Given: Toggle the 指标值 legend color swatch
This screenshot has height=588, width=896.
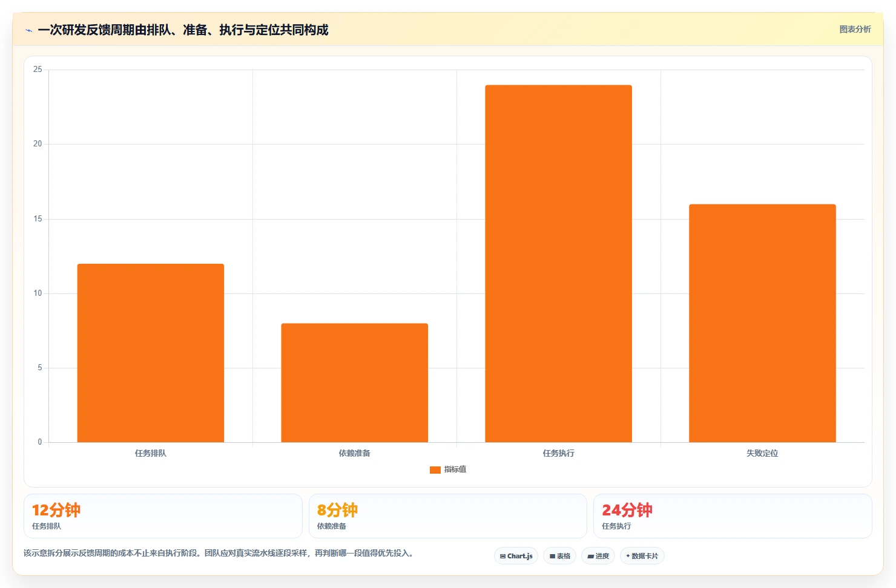Looking at the screenshot, I should point(435,469).
